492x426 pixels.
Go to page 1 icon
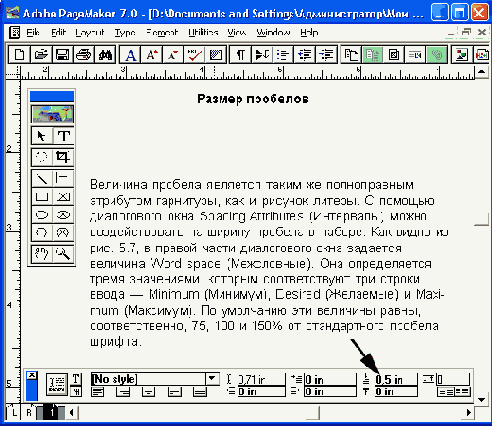52,412
